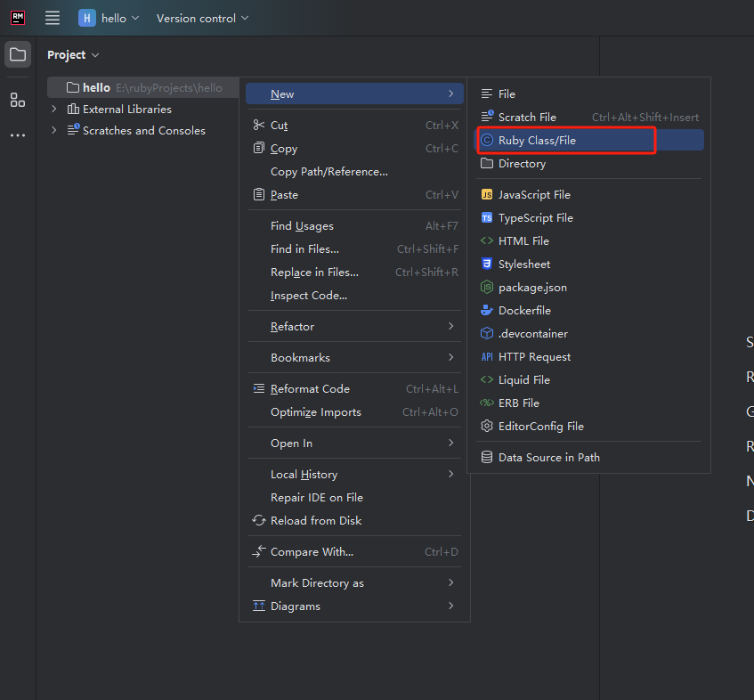This screenshot has width=754, height=700.
Task: Click the Copy icon in context menu
Action: point(259,148)
